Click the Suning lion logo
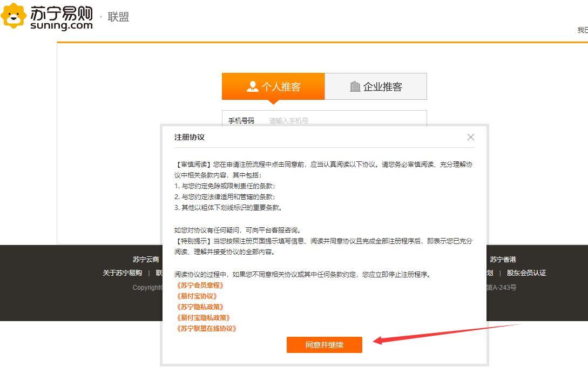This screenshot has height=374, width=588. [14, 15]
